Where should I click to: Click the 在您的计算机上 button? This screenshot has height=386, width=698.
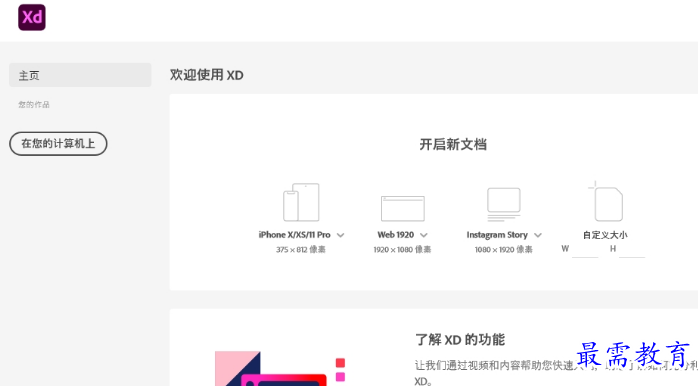pos(58,143)
